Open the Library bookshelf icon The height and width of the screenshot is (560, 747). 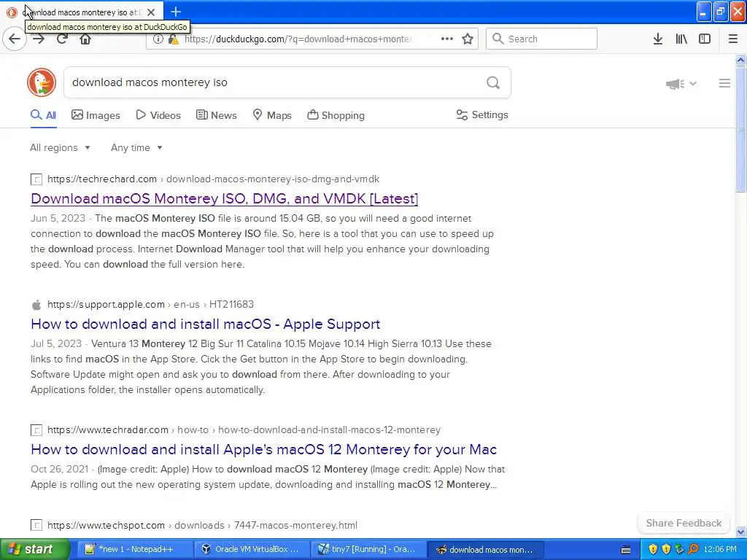click(x=681, y=39)
